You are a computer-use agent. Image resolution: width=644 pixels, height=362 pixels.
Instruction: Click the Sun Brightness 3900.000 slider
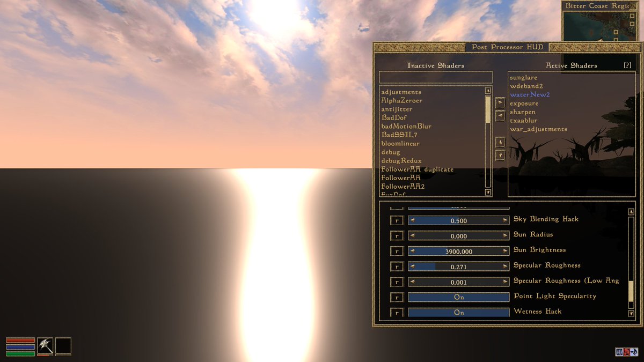(x=459, y=251)
